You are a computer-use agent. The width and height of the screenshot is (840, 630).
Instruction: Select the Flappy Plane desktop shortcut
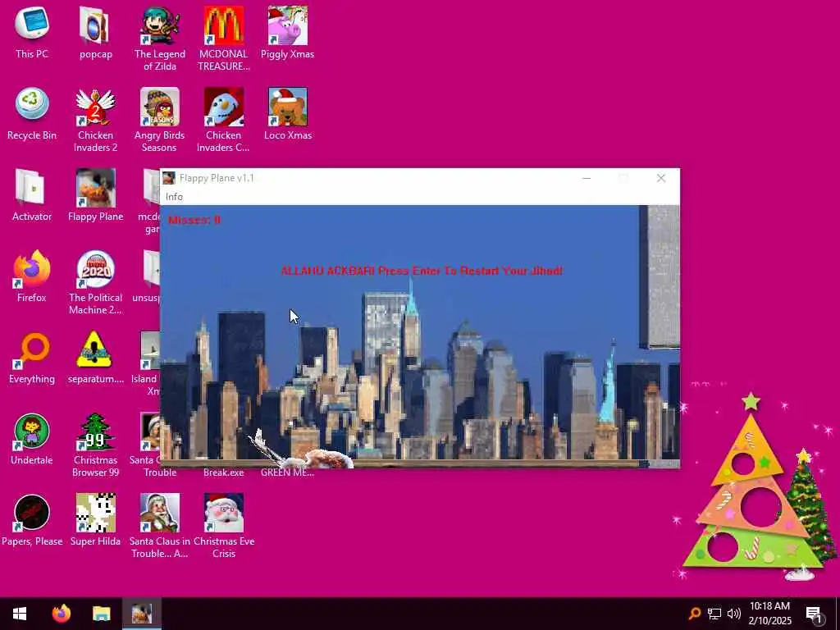95,196
